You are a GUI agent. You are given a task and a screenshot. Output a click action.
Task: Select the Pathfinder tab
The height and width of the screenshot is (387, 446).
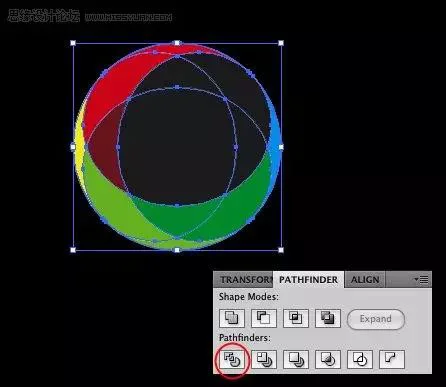point(308,280)
